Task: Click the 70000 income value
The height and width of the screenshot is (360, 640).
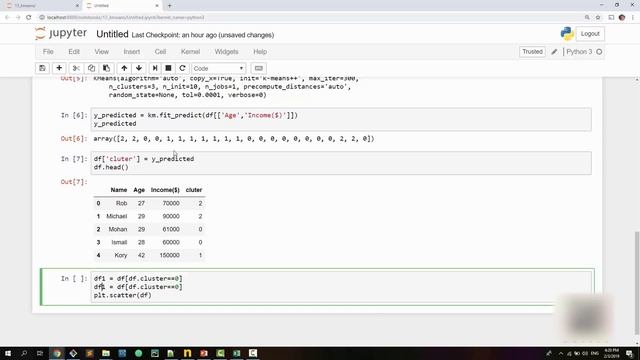Action: [x=171, y=203]
